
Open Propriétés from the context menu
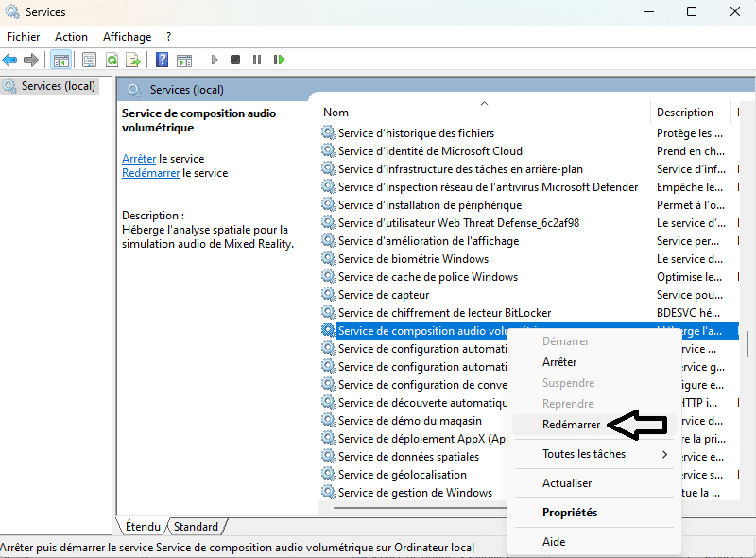[x=594, y=513]
